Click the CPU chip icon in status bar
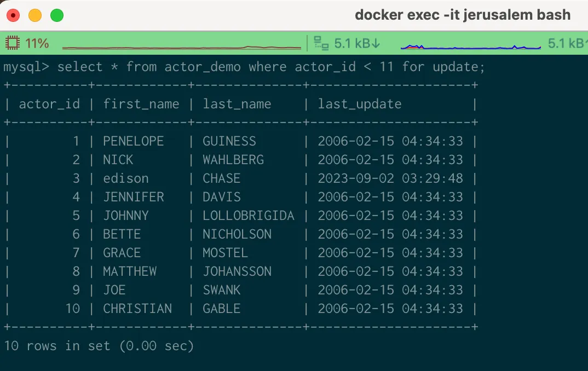Image resolution: width=588 pixels, height=371 pixels. (x=13, y=43)
